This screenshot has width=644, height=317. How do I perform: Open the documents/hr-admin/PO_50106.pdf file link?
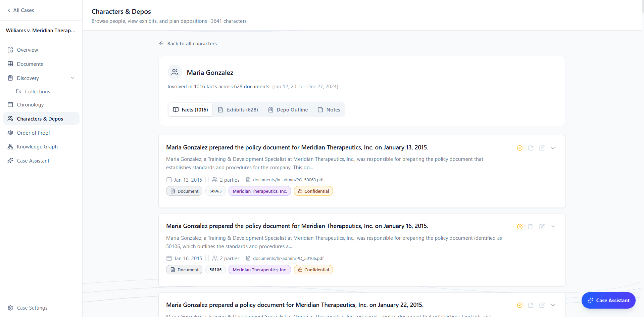pos(288,259)
